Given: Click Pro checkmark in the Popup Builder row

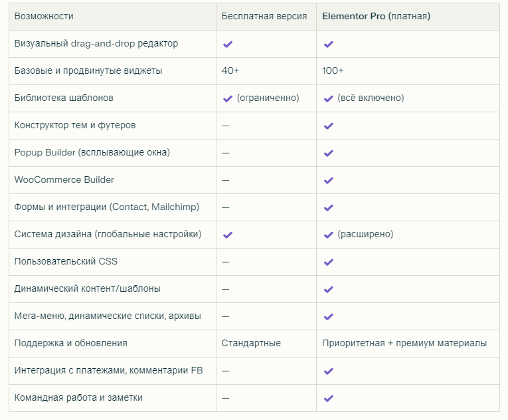Looking at the screenshot, I should 328,153.
